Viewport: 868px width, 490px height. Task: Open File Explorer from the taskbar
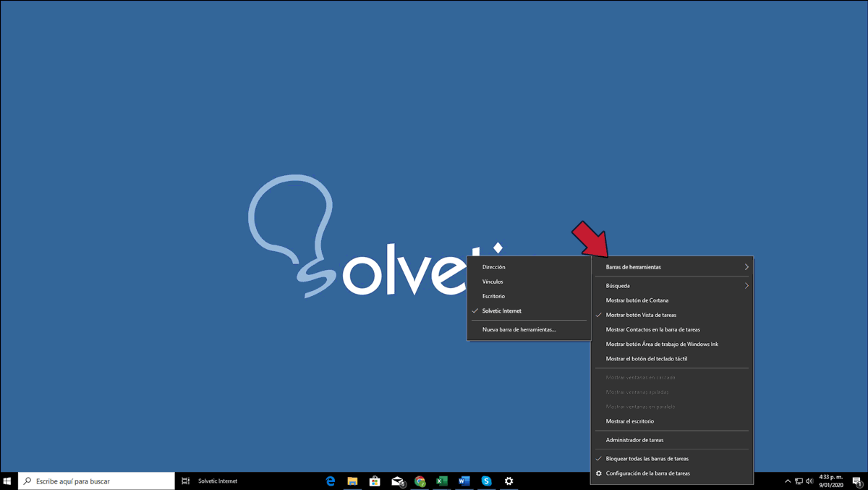pyautogui.click(x=352, y=481)
